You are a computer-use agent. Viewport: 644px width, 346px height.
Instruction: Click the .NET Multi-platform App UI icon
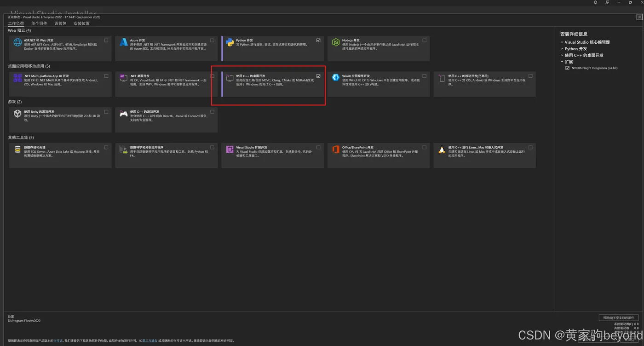click(x=17, y=78)
